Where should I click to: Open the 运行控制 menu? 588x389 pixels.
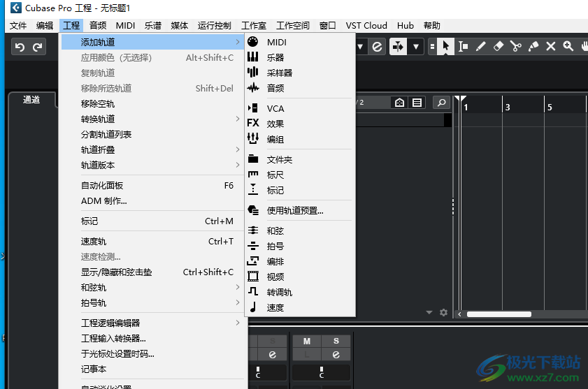215,25
